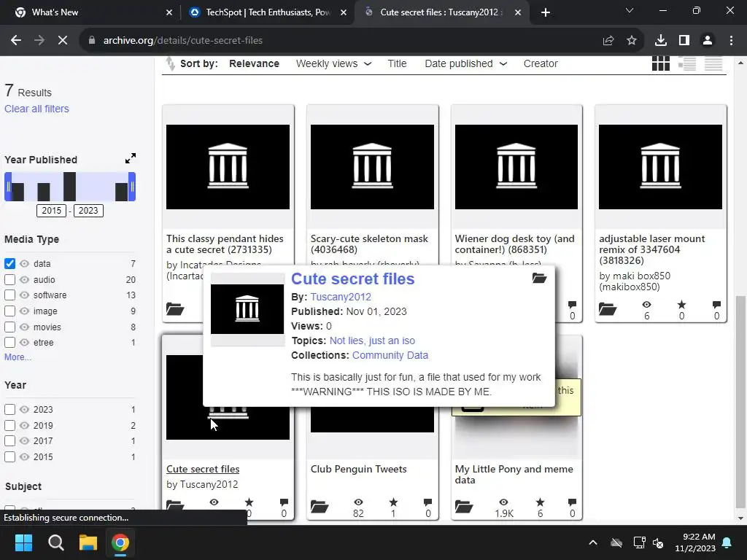Check the movies media type checkbox
The height and width of the screenshot is (560, 747).
(x=10, y=327)
